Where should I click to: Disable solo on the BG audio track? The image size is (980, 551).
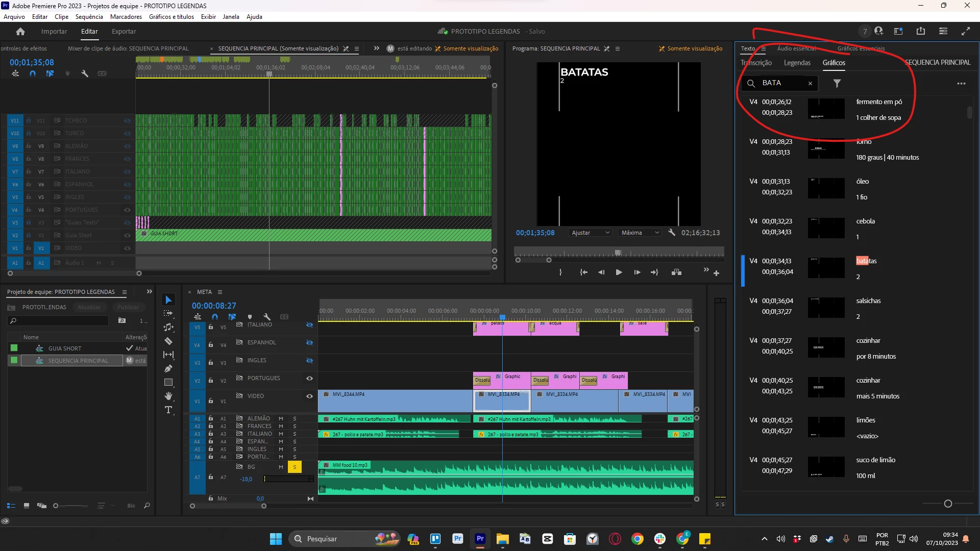point(295,467)
